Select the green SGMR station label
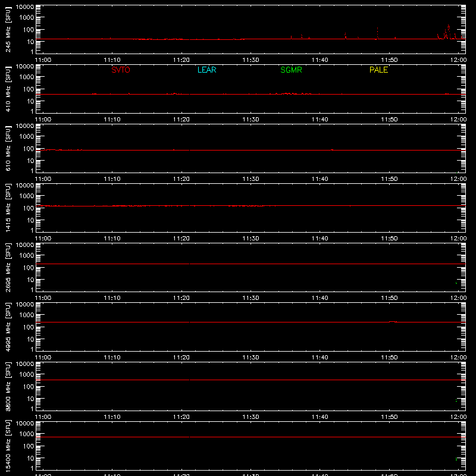Viewport: 476px width, 476px height. pos(291,70)
